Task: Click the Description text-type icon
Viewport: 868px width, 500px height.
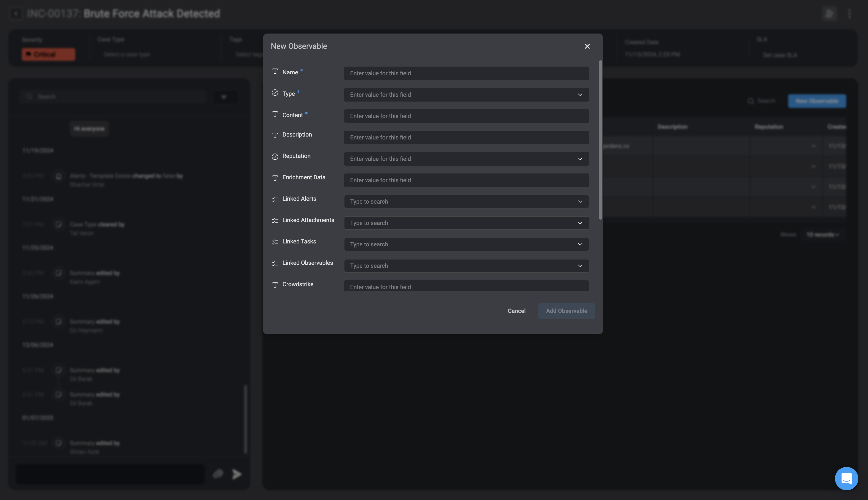Action: [275, 135]
